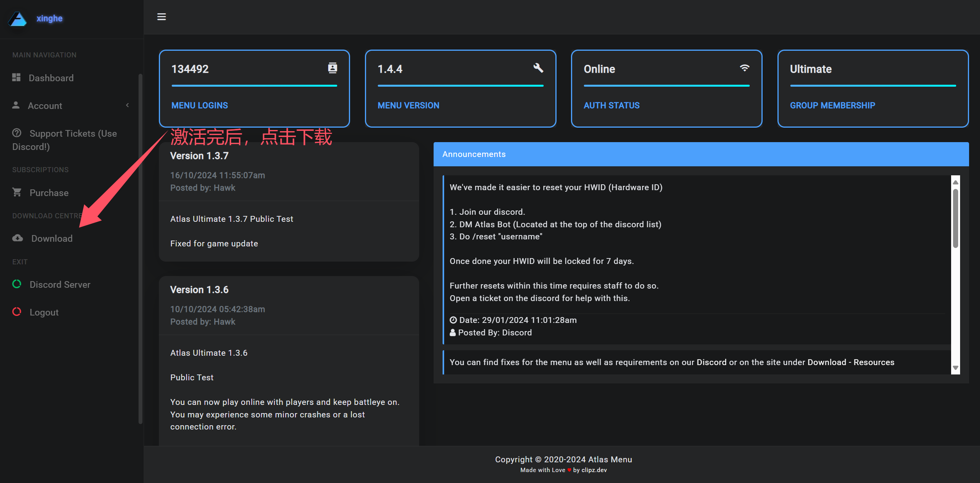
Task: Click the Atlas logo icon
Action: pos(18,19)
